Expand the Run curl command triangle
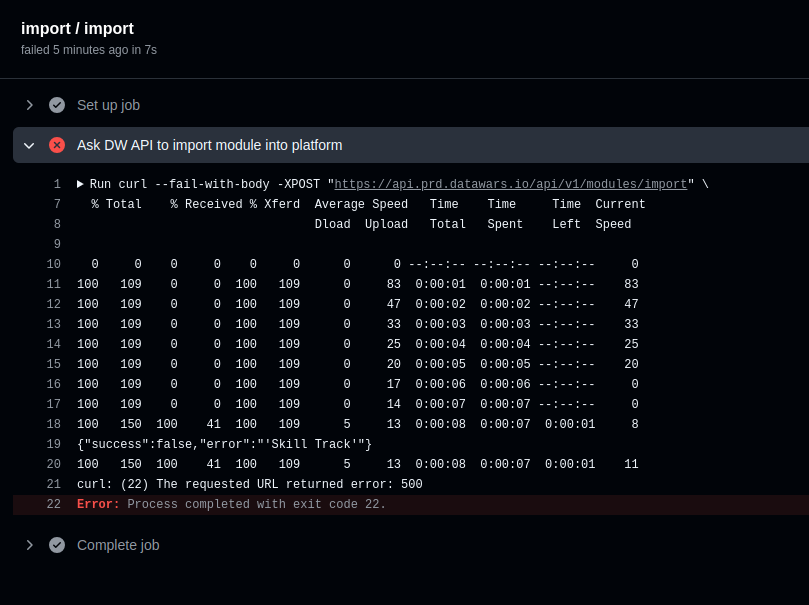 click(x=80, y=184)
